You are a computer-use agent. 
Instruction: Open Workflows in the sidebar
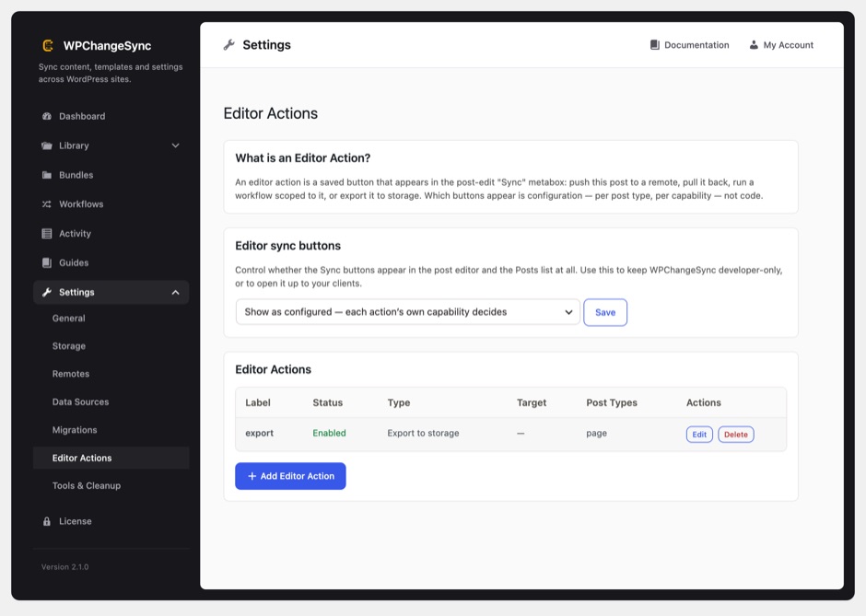(x=111, y=204)
